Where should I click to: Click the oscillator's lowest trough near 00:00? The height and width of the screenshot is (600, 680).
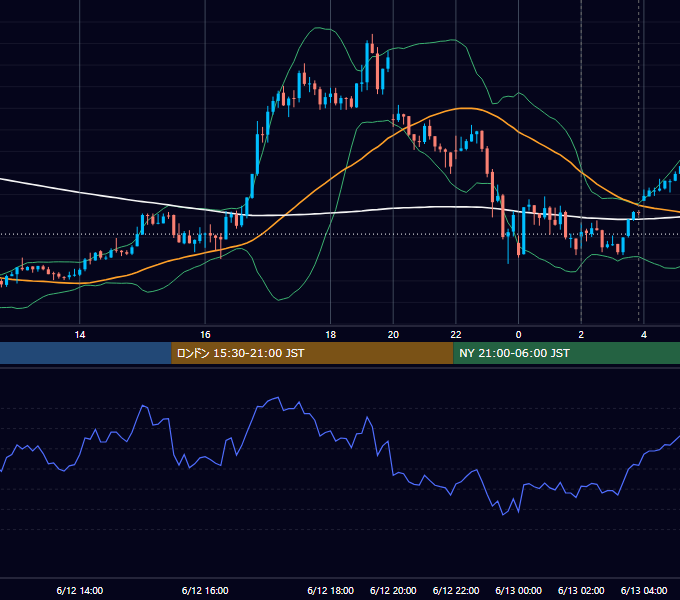click(x=503, y=515)
